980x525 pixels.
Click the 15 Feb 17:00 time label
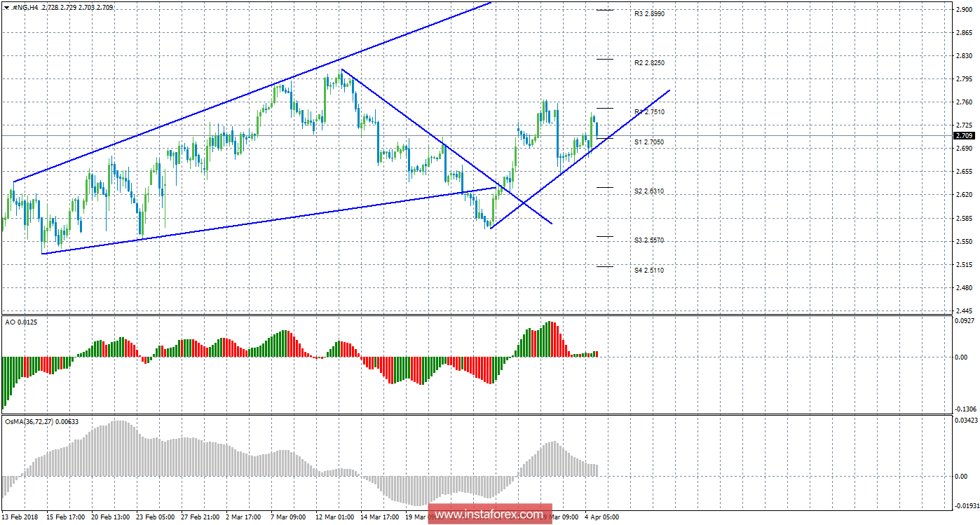pyautogui.click(x=67, y=517)
